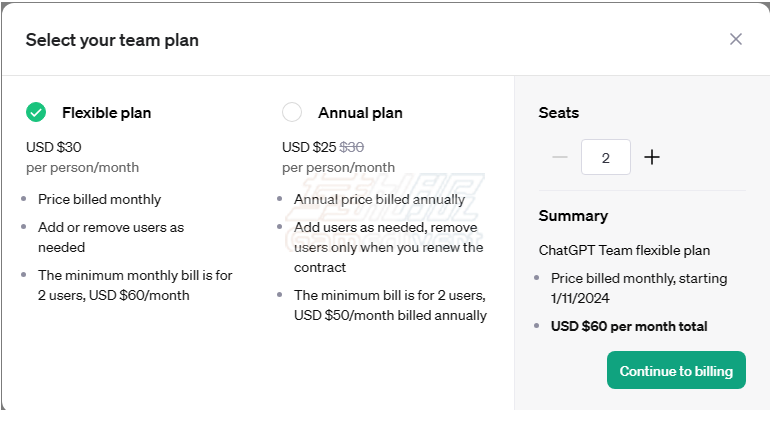Click the Annual price billed annually bullet
Viewport: 771px width, 424px height.
click(379, 199)
